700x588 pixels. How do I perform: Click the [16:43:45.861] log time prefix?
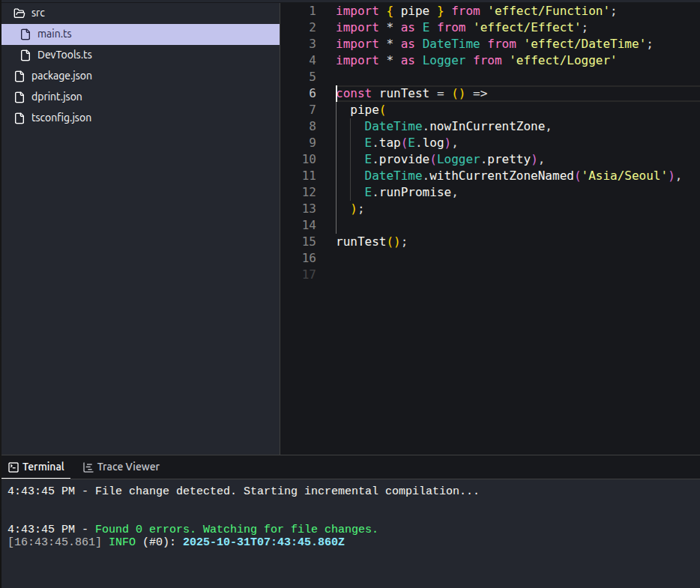55,542
